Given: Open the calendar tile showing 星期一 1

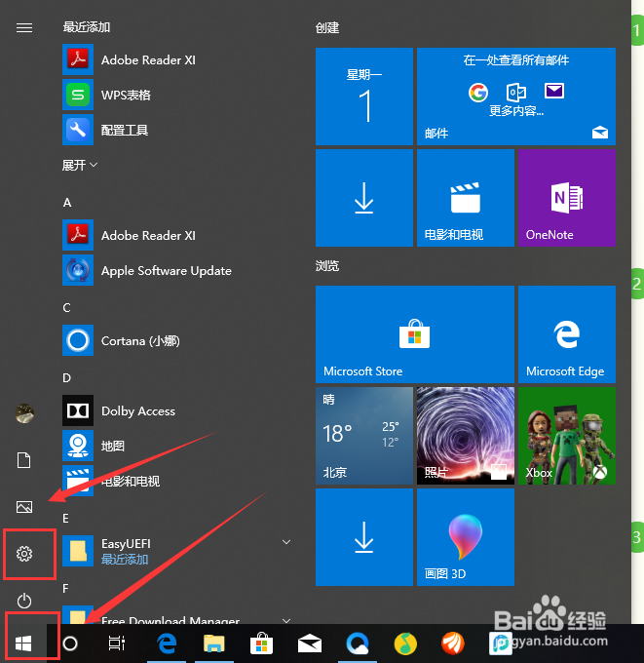Looking at the screenshot, I should [x=363, y=97].
